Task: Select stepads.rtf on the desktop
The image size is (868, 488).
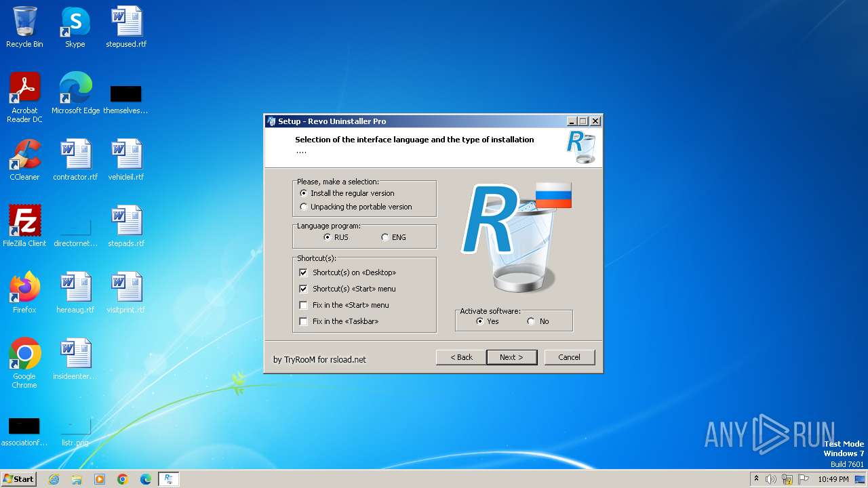Action: point(126,226)
